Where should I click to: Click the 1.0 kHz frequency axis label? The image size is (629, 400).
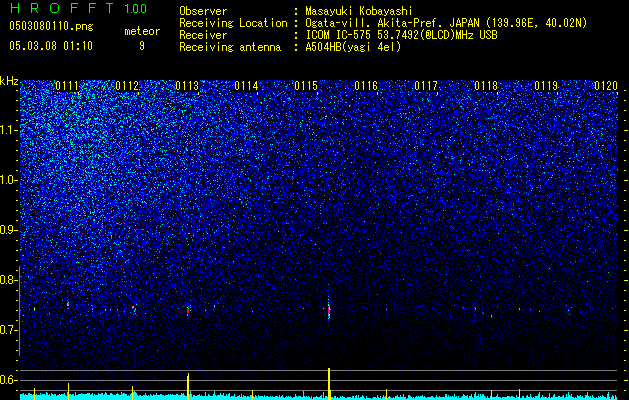[x=8, y=180]
